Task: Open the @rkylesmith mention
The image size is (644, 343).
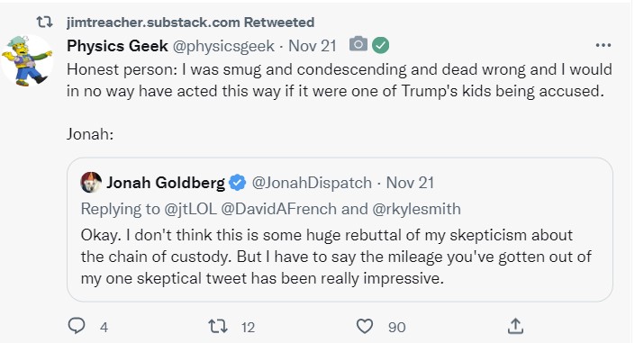Action: (x=416, y=209)
